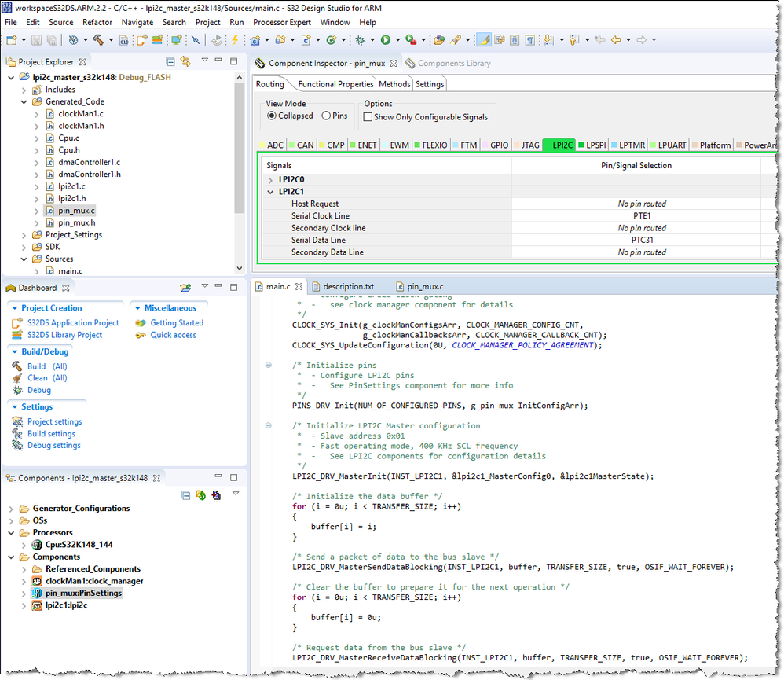The image size is (784, 680).
Task: Collapse the LPI2C1 signals tree node
Action: pyautogui.click(x=270, y=191)
